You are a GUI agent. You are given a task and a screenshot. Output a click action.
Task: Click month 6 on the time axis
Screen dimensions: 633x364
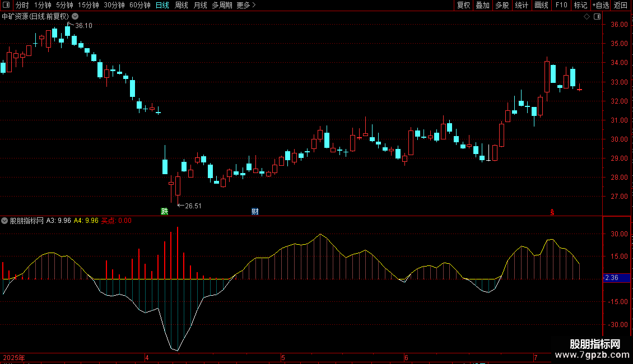[406, 357]
